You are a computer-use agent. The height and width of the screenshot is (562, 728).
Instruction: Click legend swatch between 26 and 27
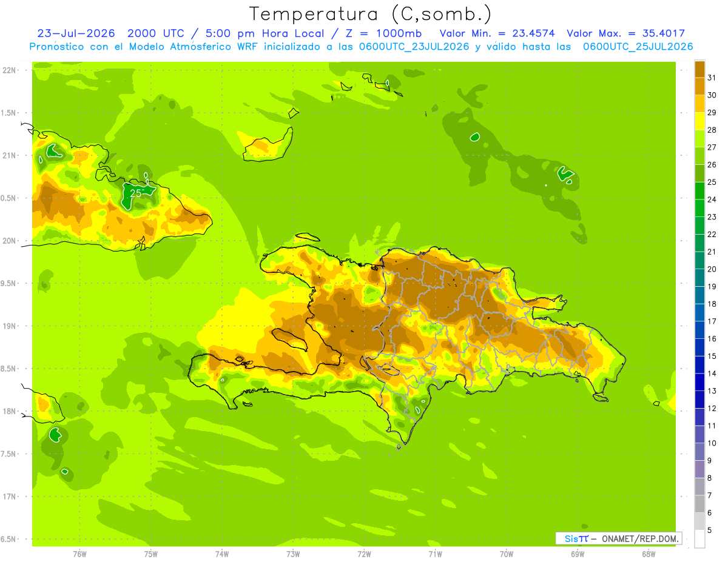(x=699, y=155)
